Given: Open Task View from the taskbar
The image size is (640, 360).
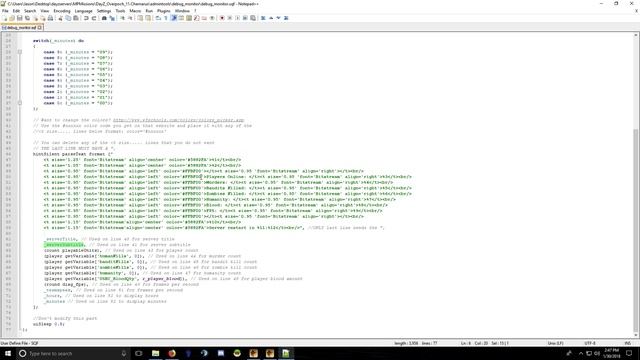Looking at the screenshot, I should pos(139,353).
